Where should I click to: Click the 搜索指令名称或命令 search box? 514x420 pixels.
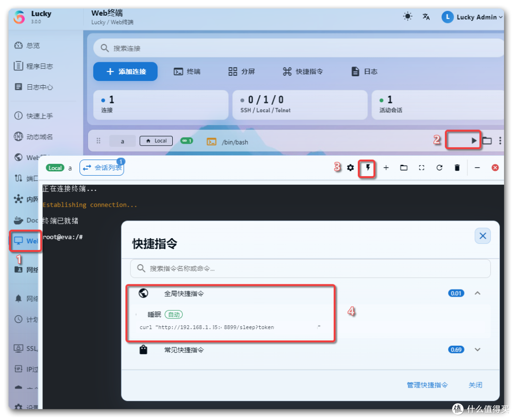310,269
